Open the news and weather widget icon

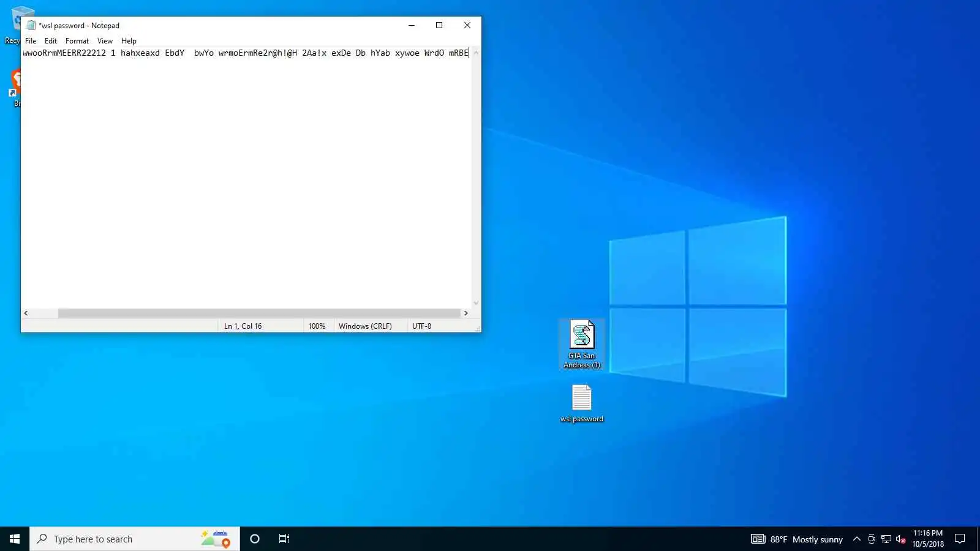[758, 539]
